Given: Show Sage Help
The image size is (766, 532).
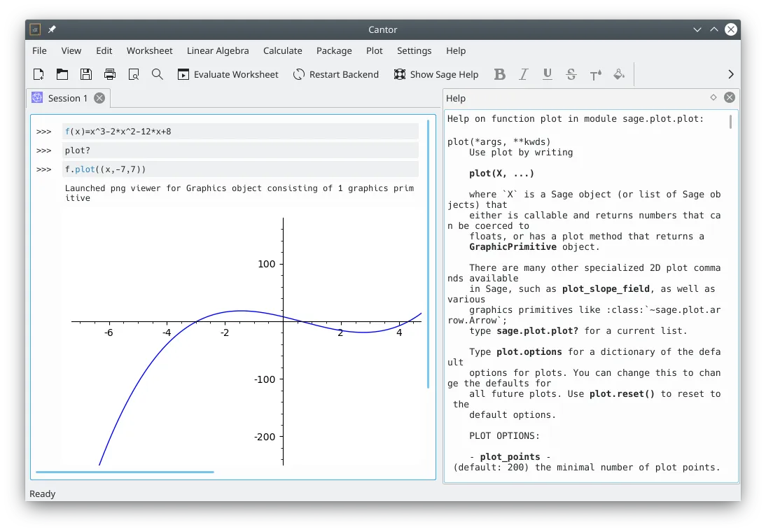Looking at the screenshot, I should point(436,74).
